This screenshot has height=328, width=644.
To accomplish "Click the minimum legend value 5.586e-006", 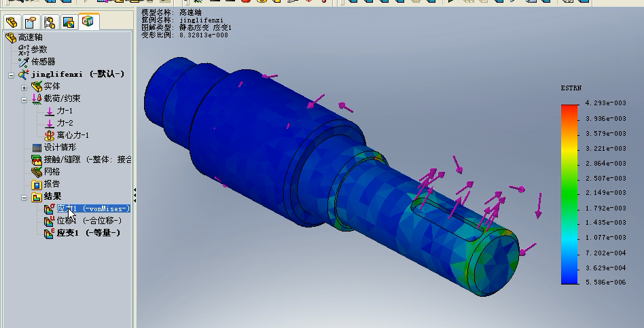I will tap(605, 282).
